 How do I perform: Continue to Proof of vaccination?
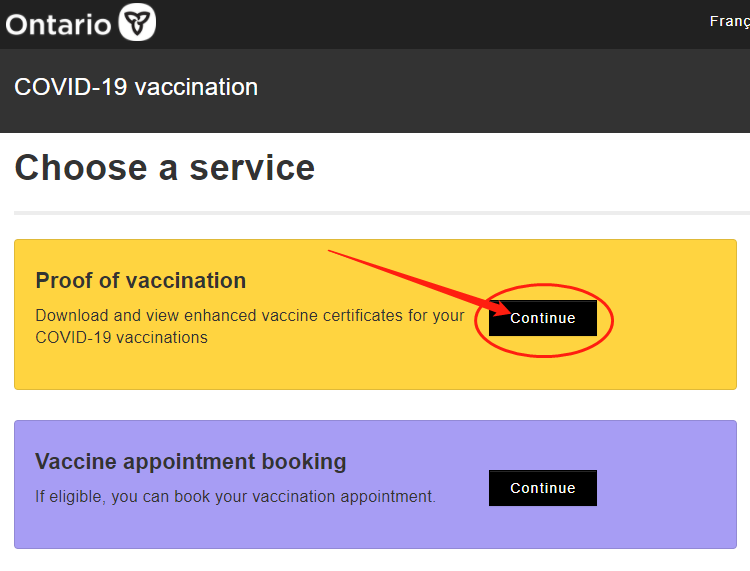pyautogui.click(x=542, y=318)
